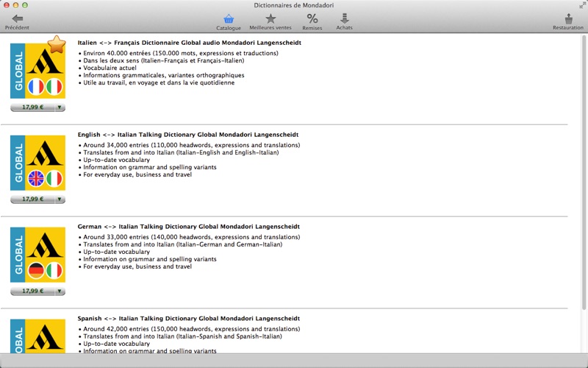
Task: Select the English-Italian dictionary cover thumbnail
Action: pos(38,163)
